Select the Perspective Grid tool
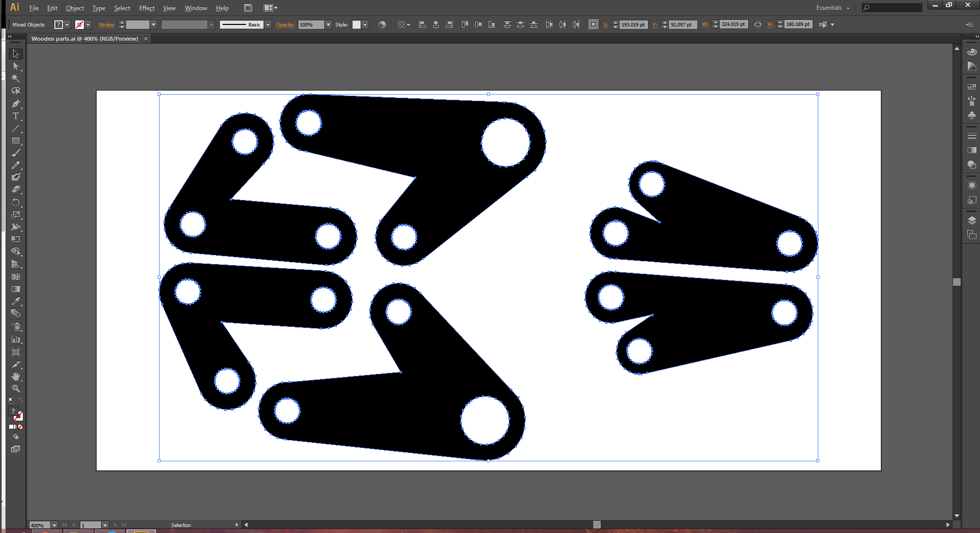 [16, 264]
